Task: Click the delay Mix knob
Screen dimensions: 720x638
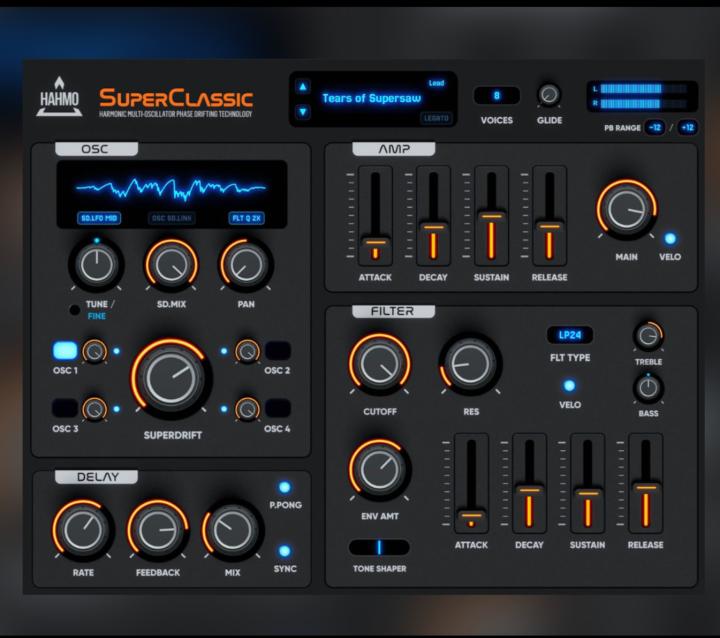Action: (x=232, y=530)
